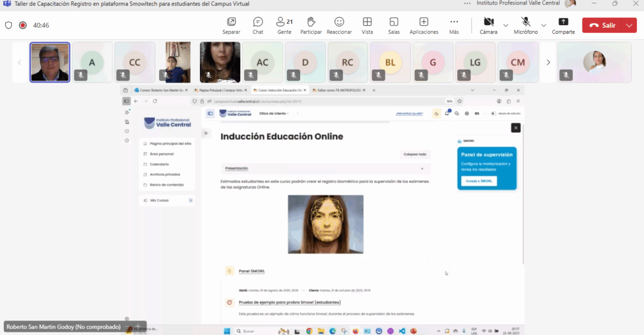The image size is (644, 335).
Task: Click the biometric face image
Action: pos(326,224)
